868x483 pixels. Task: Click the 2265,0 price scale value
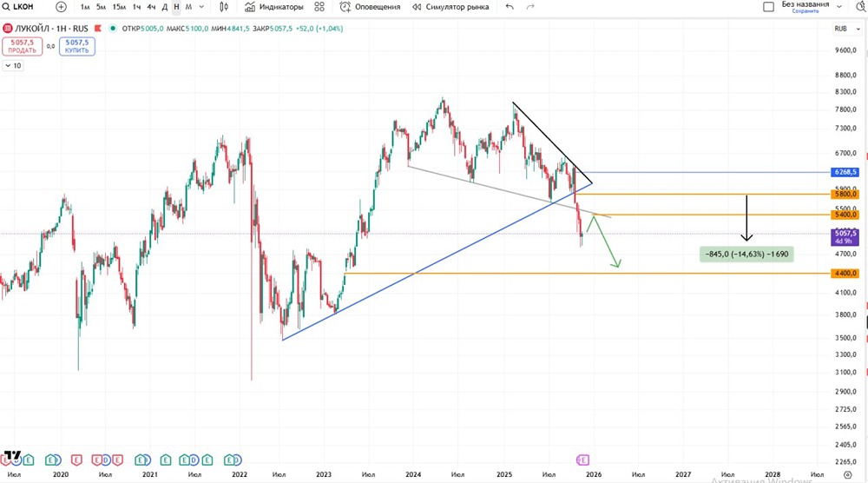pyautogui.click(x=845, y=461)
